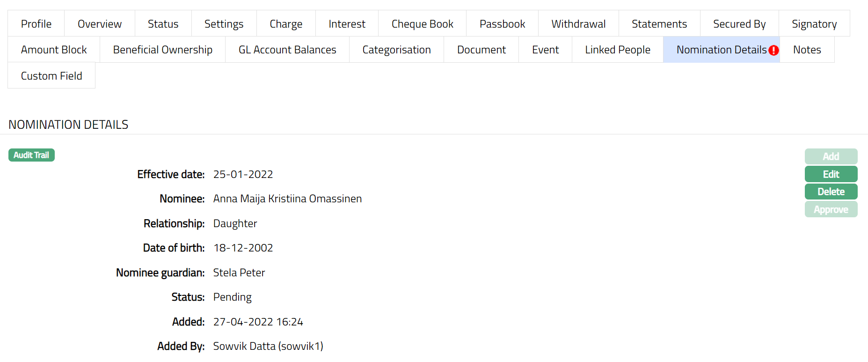868x362 pixels.
Task: Open the Interest tab
Action: click(x=347, y=24)
